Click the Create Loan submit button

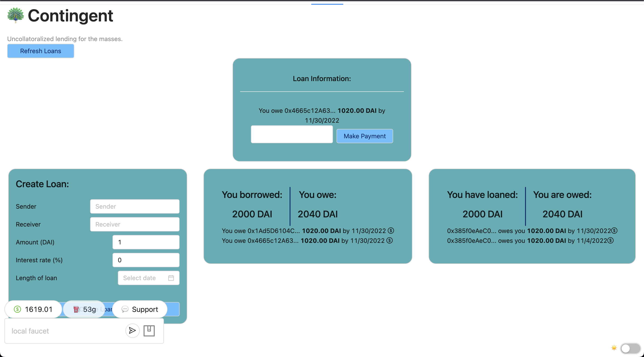(97, 309)
